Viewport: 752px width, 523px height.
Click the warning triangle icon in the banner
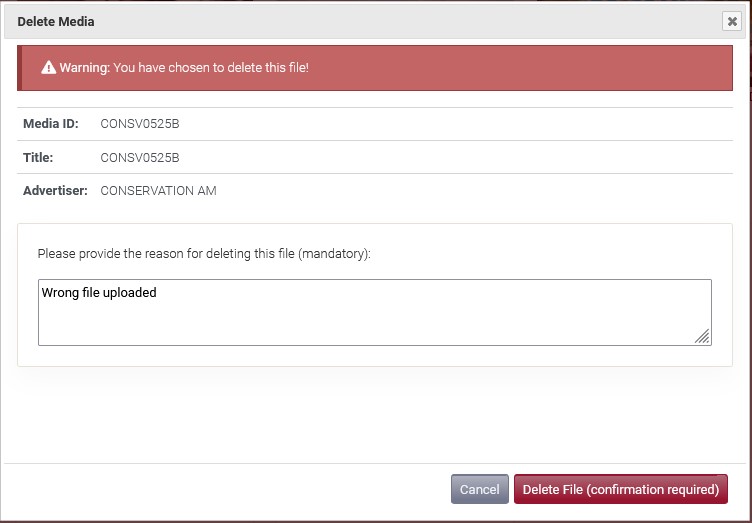[x=48, y=68]
